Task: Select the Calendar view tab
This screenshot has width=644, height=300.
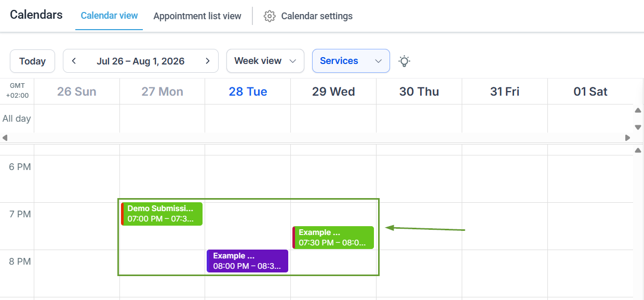Action: [x=109, y=16]
